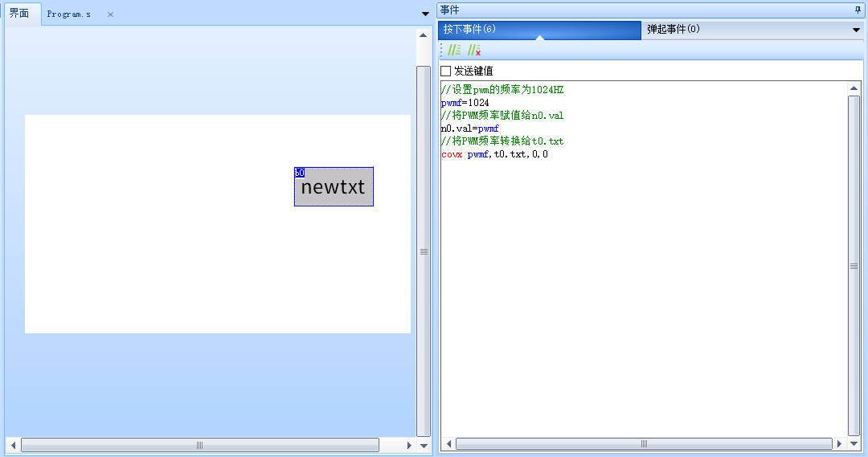Pin the 事件 events panel
The height and width of the screenshot is (457, 868).
point(857,10)
